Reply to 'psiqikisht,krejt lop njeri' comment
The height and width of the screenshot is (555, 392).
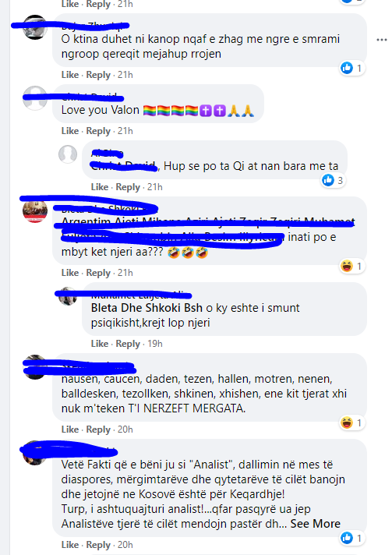point(128,344)
